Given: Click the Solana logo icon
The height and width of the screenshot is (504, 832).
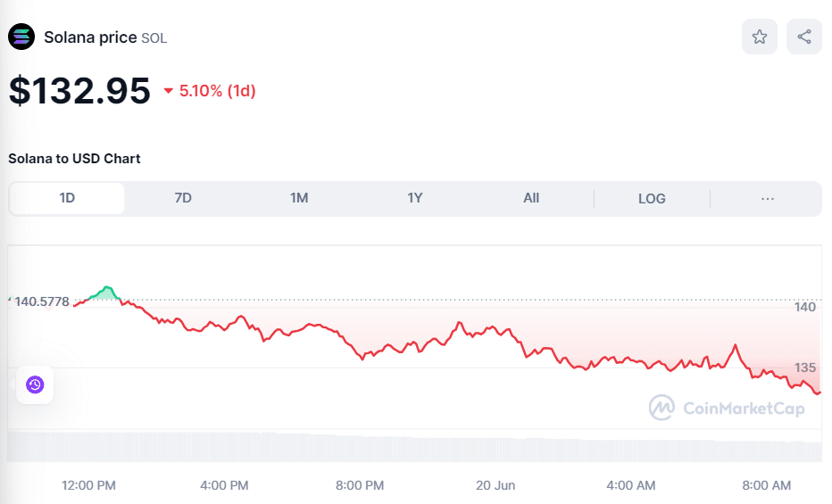Looking at the screenshot, I should point(21,37).
